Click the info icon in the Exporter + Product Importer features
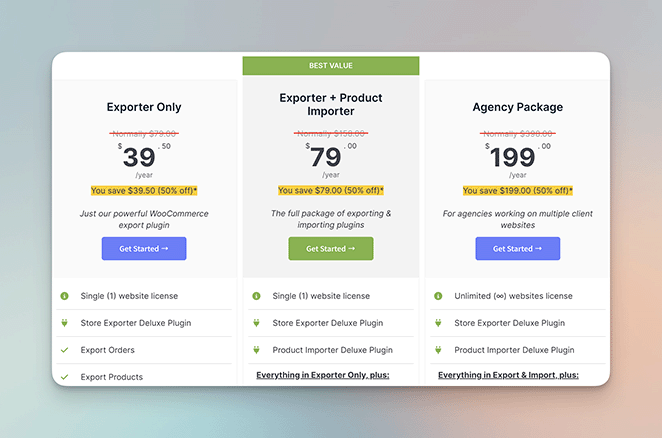 pos(256,296)
